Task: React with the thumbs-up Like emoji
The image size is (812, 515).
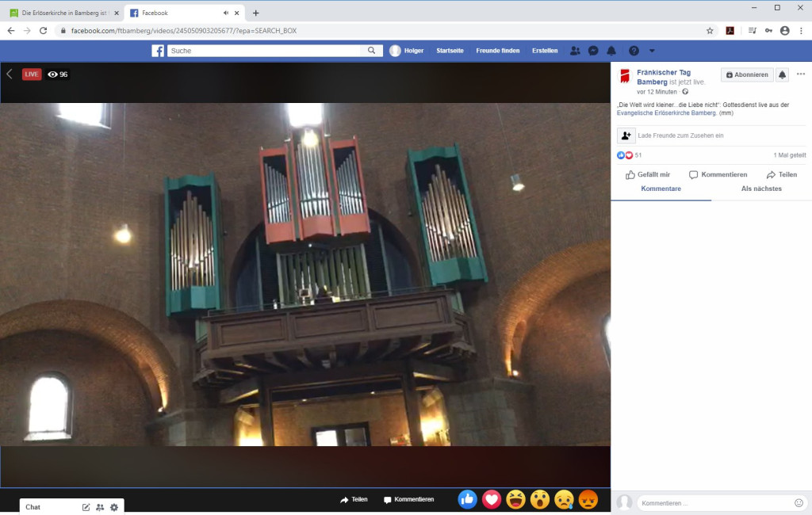Action: click(468, 499)
